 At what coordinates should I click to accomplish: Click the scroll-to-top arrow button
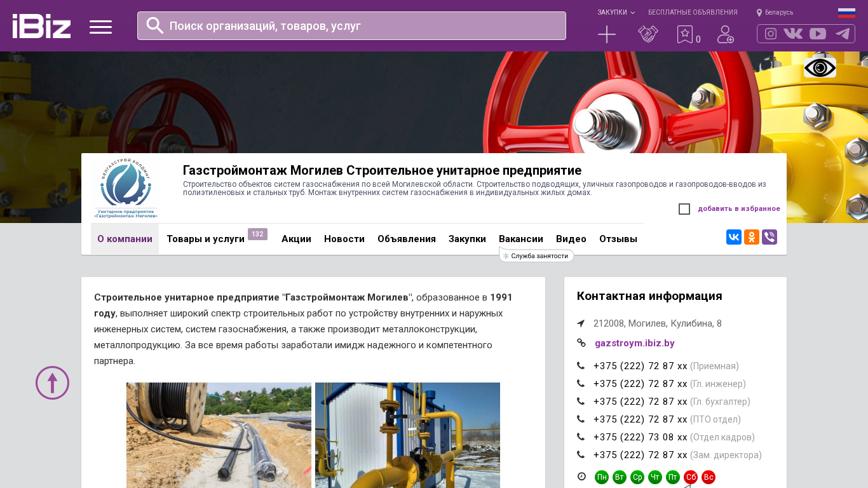coord(52,383)
